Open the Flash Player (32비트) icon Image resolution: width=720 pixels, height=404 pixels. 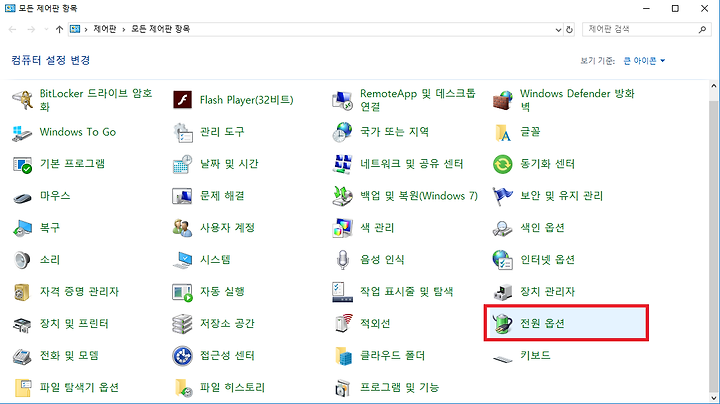click(x=182, y=100)
